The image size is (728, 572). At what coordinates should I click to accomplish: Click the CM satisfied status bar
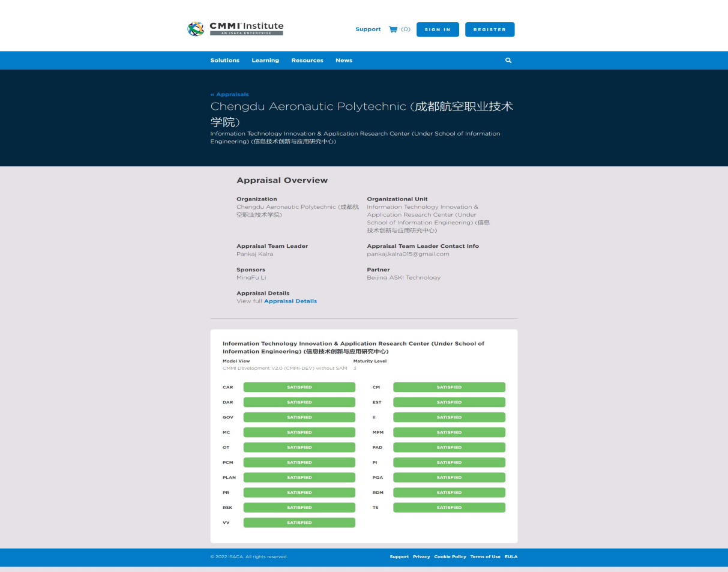tap(449, 387)
